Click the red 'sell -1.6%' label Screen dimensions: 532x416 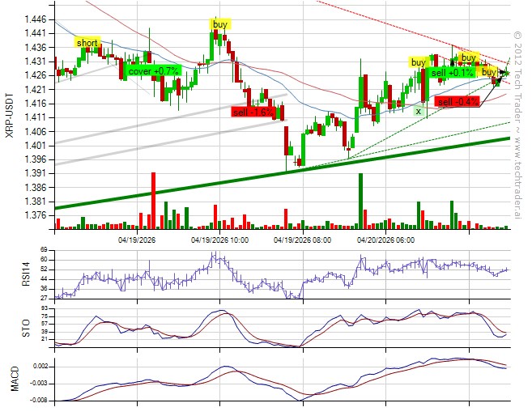[x=253, y=112]
